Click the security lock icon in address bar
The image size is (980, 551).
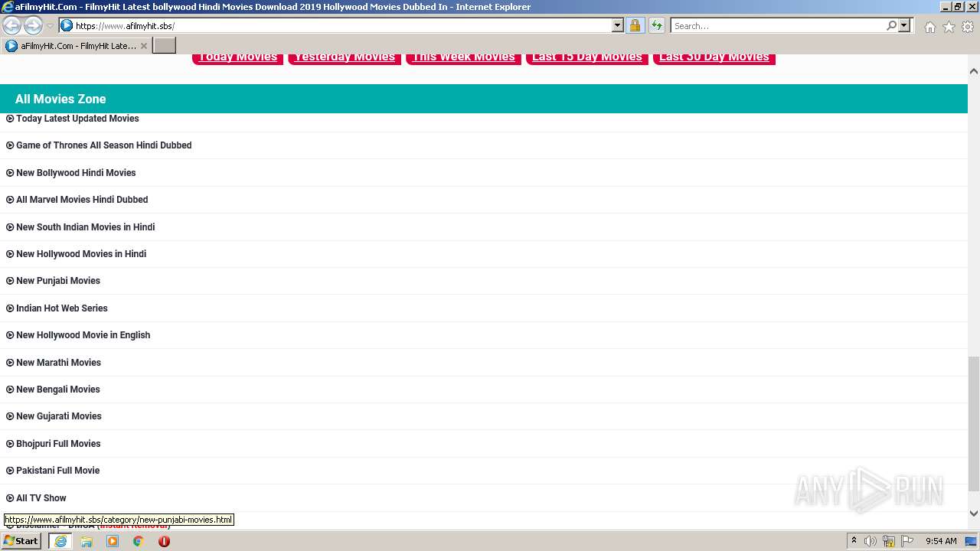coord(635,26)
